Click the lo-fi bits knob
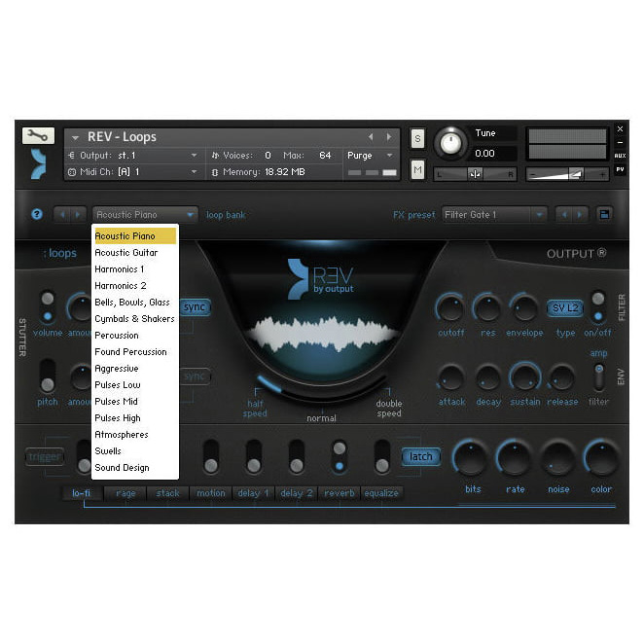 click(x=471, y=458)
